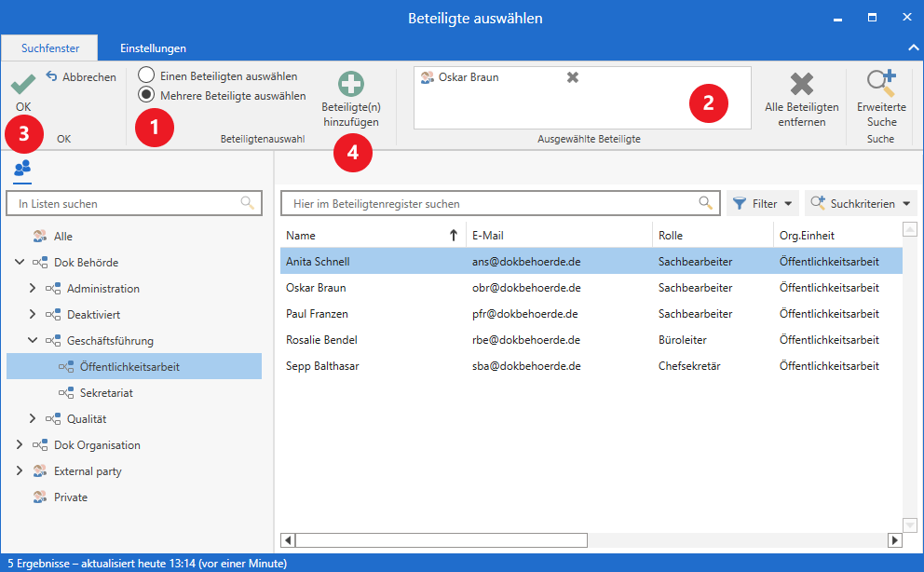
Task: Click the green plus Beteiligte(n) hinzufügen icon
Action: tap(351, 85)
